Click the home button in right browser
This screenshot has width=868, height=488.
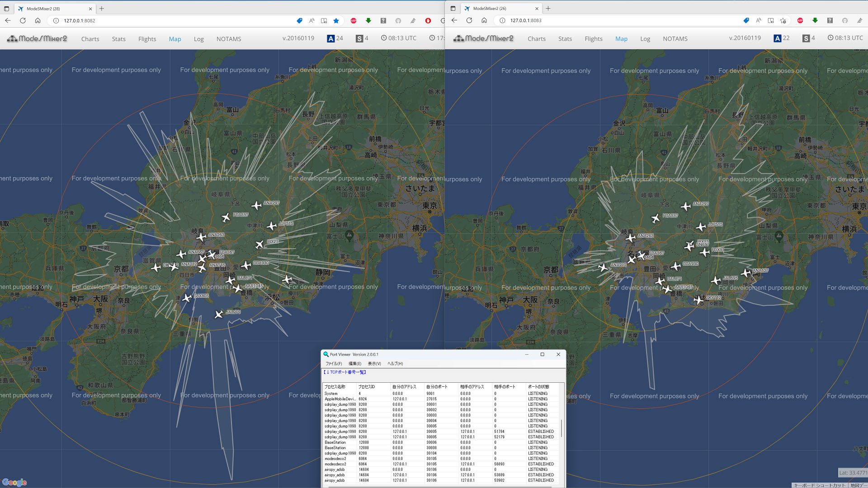[x=484, y=20]
